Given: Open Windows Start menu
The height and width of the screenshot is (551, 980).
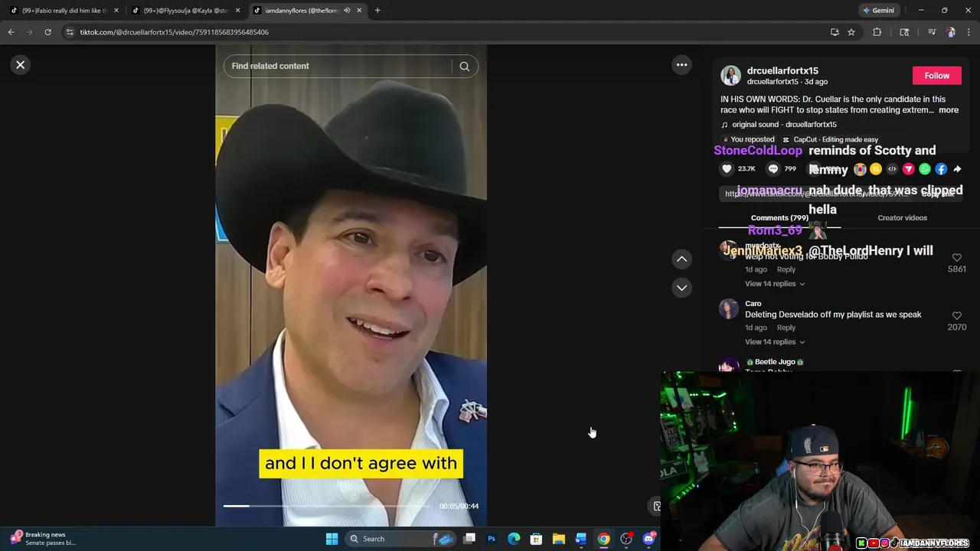Looking at the screenshot, I should [332, 539].
